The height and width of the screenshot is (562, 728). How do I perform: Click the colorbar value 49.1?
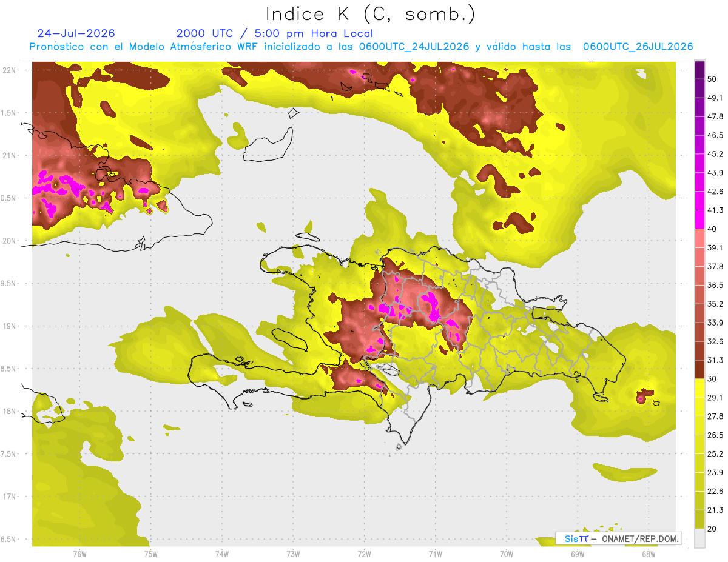(x=715, y=98)
